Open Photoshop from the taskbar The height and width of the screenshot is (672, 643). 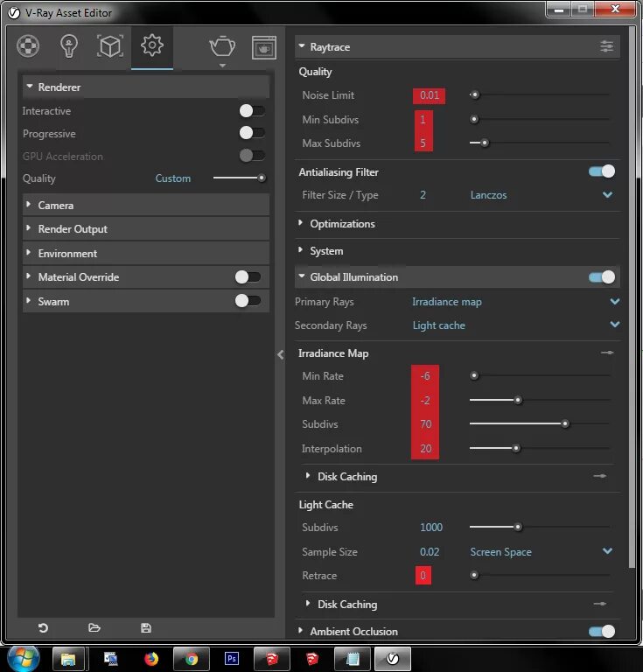tap(232, 658)
